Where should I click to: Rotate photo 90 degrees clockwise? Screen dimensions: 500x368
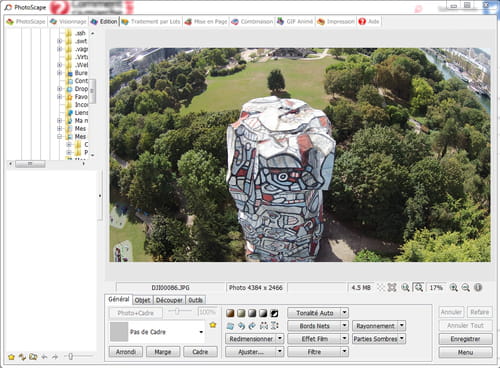point(252,326)
